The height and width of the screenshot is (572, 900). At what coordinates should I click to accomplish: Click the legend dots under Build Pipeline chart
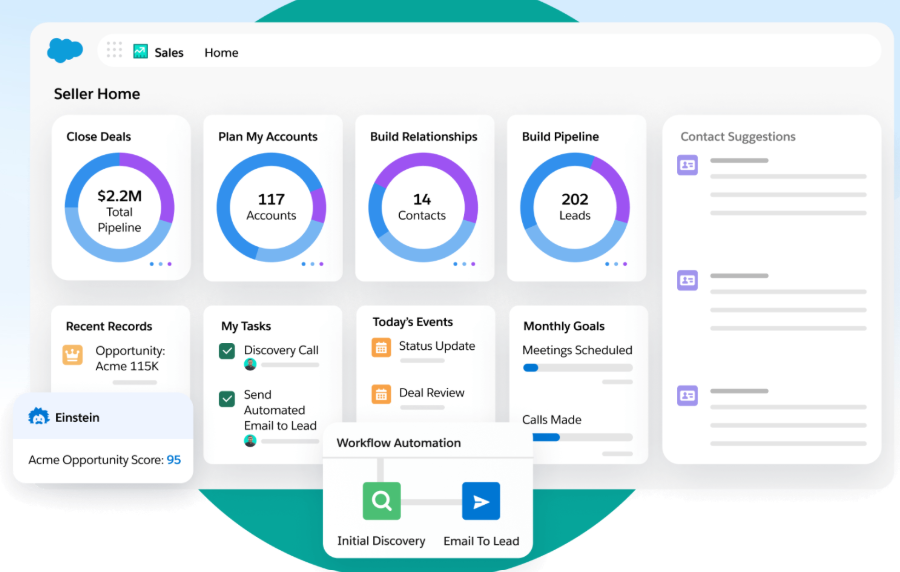(616, 264)
